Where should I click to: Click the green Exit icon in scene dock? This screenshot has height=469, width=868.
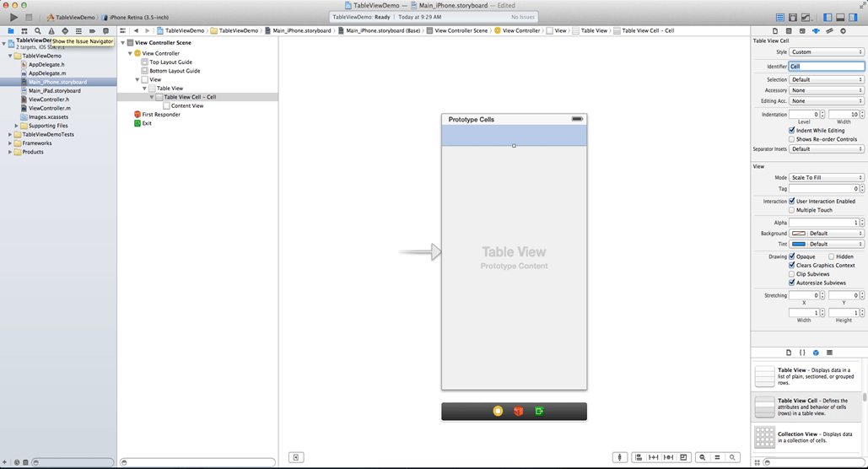pos(539,411)
